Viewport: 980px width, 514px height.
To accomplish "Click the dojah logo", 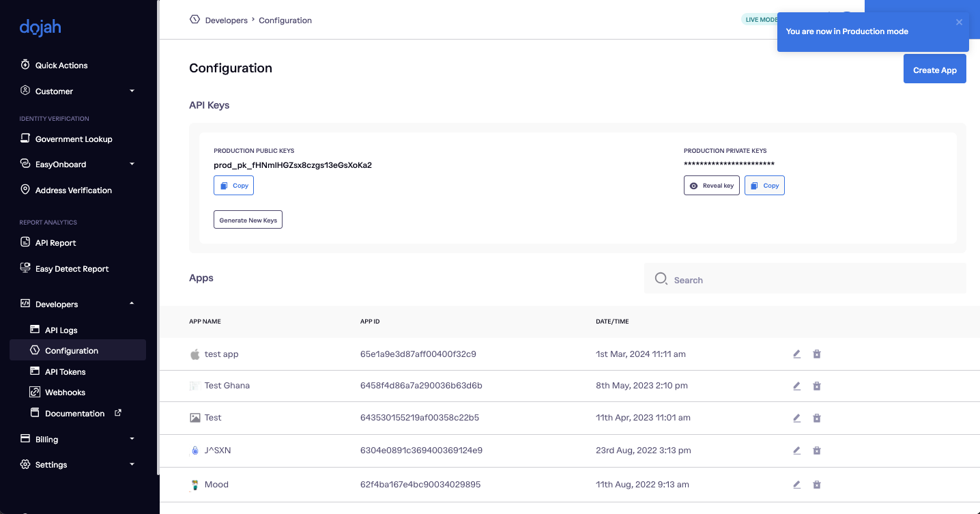I will coord(40,28).
